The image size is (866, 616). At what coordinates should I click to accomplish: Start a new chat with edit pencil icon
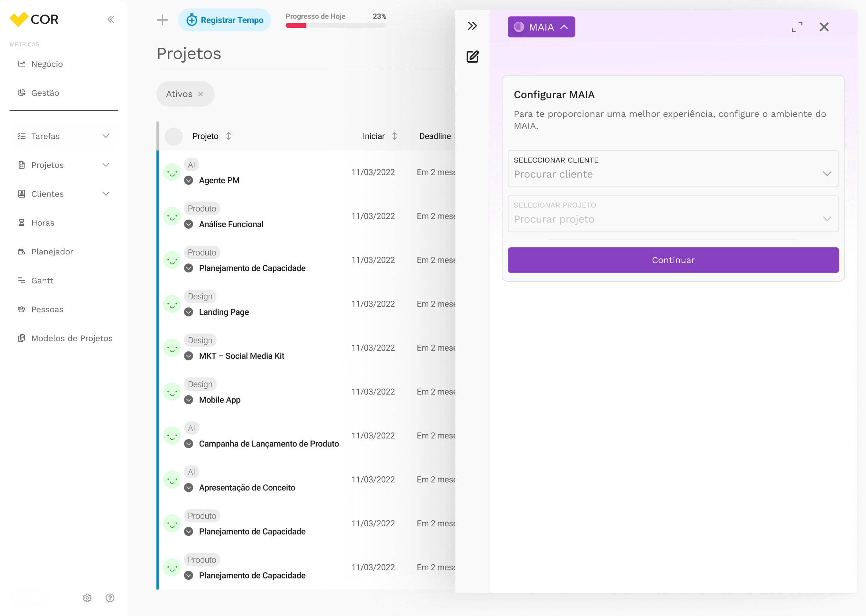coord(472,56)
